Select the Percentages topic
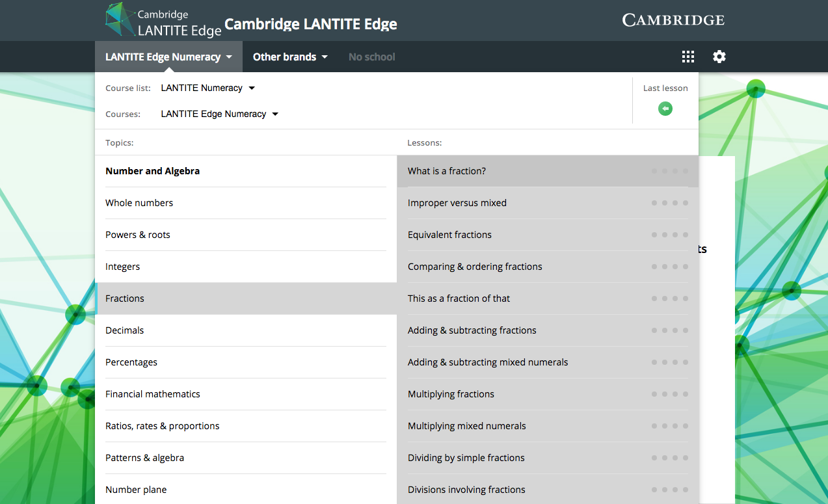Image resolution: width=828 pixels, height=504 pixels. click(246, 362)
